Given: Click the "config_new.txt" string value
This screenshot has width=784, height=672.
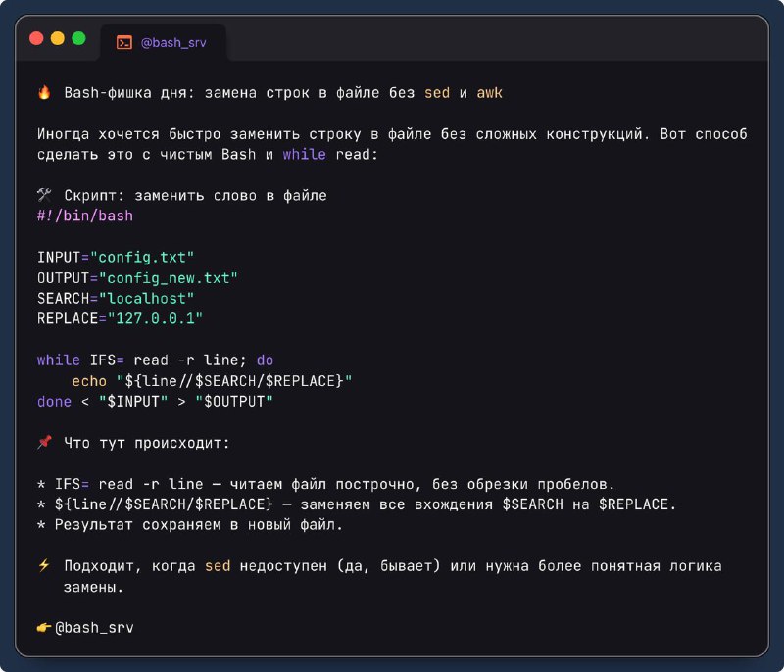Looking at the screenshot, I should coord(169,278).
